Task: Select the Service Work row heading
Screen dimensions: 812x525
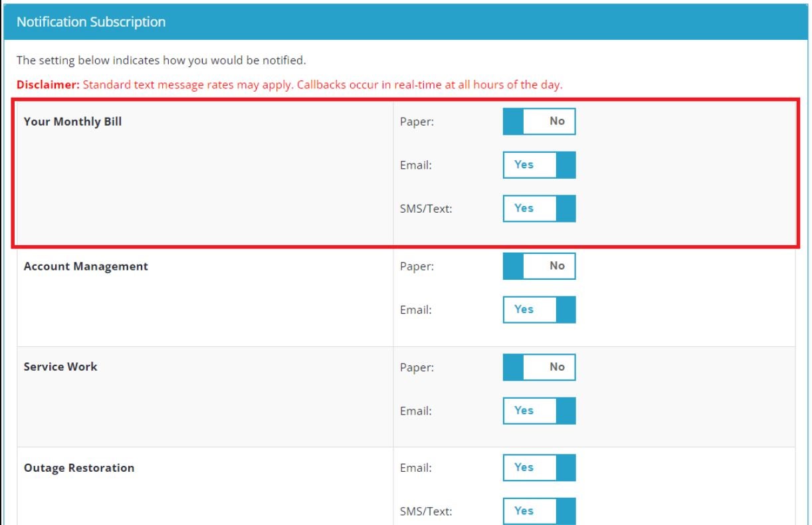Action: pos(60,367)
